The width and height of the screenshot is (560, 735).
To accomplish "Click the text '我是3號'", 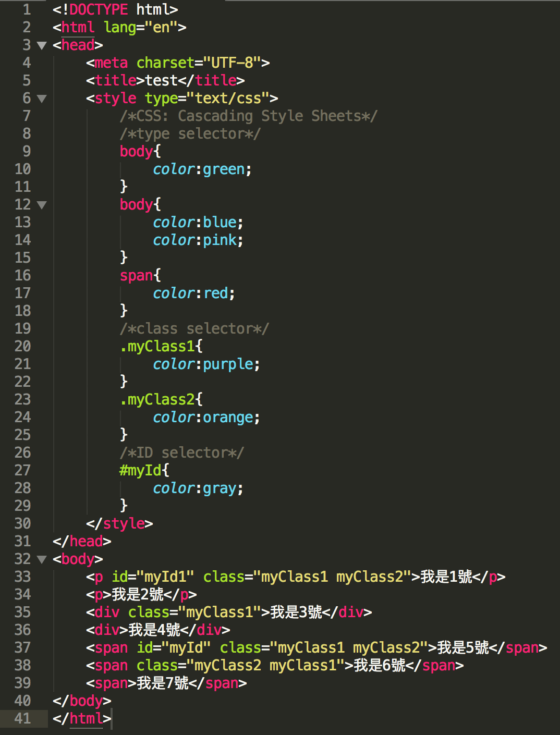I will click(296, 612).
